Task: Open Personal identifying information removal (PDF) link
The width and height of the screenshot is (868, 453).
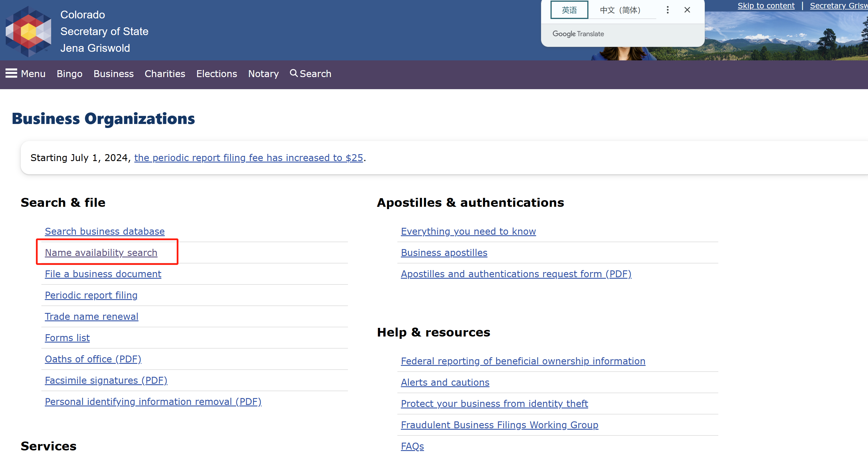Action: (x=153, y=402)
